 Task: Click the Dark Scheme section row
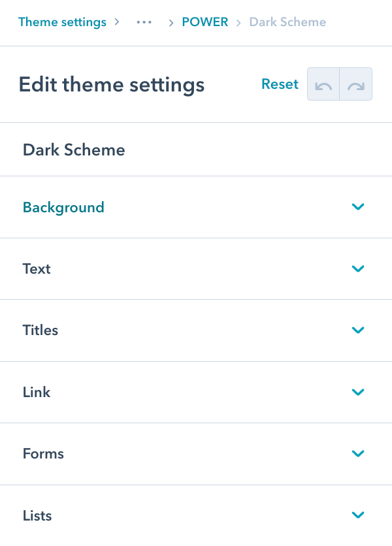pos(74,150)
